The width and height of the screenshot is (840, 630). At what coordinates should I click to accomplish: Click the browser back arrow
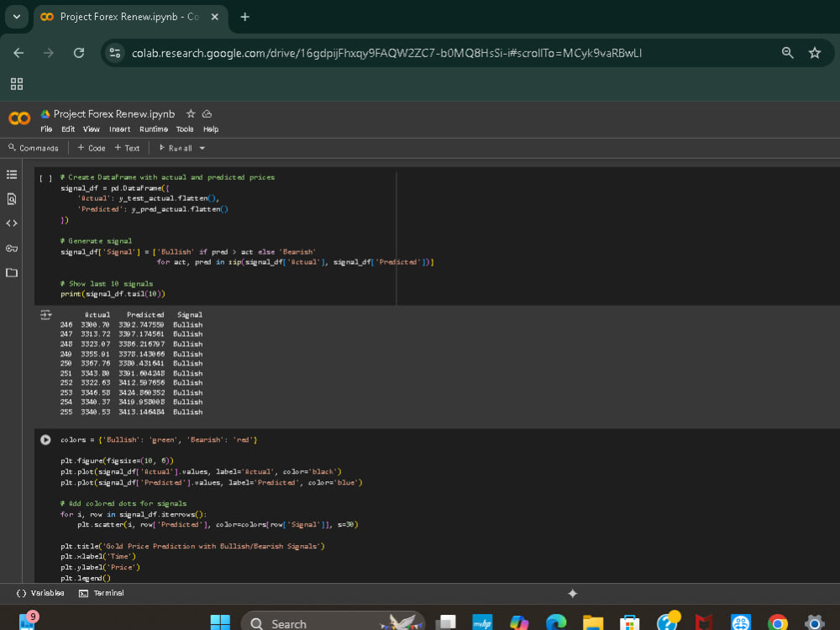pyautogui.click(x=18, y=53)
